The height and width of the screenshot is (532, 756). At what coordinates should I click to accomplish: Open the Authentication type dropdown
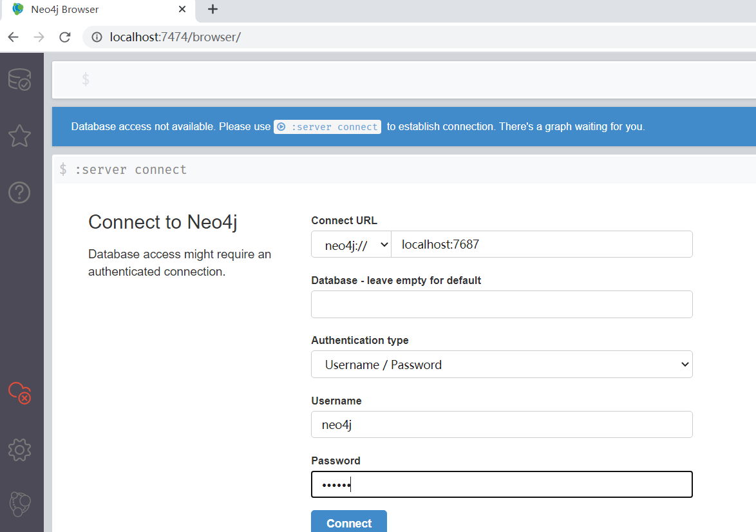click(502, 364)
